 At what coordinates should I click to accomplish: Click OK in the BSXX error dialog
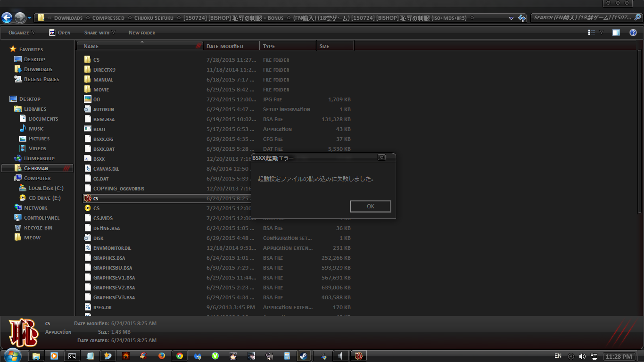pos(370,206)
